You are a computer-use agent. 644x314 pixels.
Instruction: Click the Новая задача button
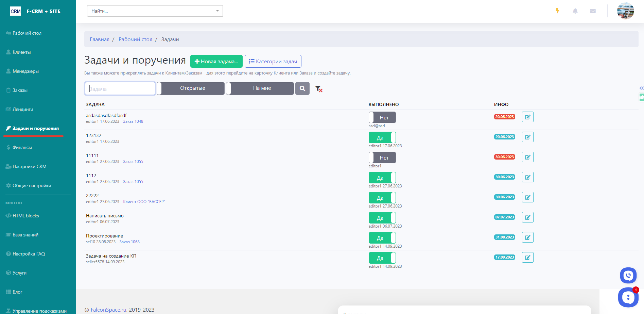216,61
